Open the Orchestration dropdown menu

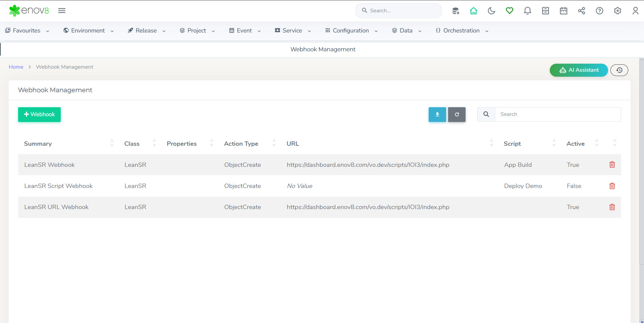pos(462,30)
